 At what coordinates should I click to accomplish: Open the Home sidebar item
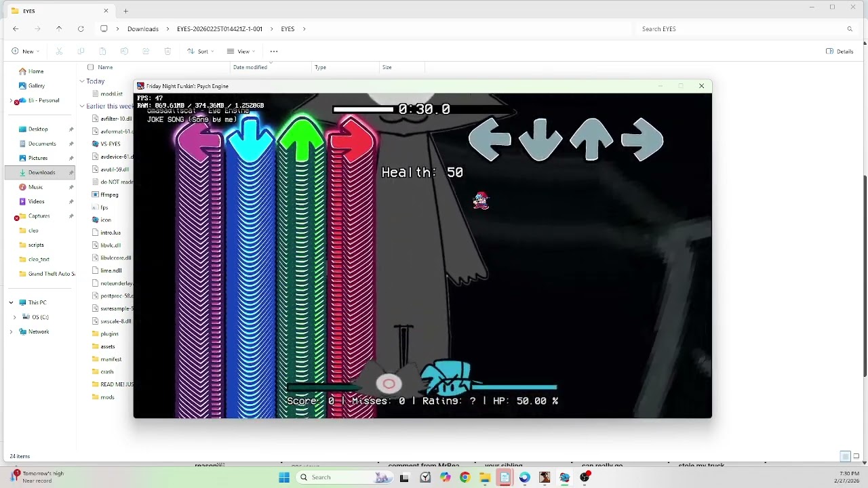(x=31, y=71)
